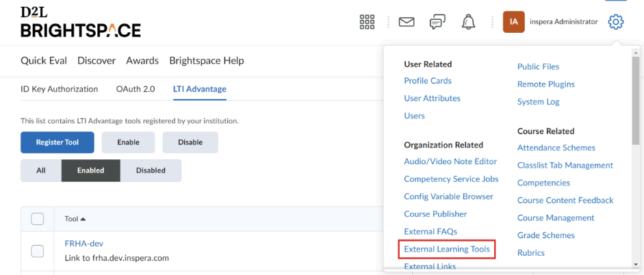The width and height of the screenshot is (644, 275).
Task: Open Config Variable Browser link
Action: point(448,196)
